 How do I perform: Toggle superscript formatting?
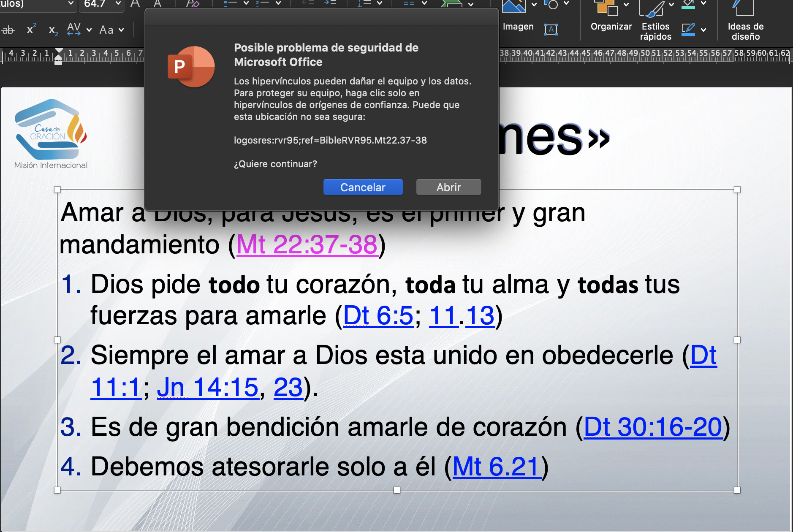coord(31,29)
